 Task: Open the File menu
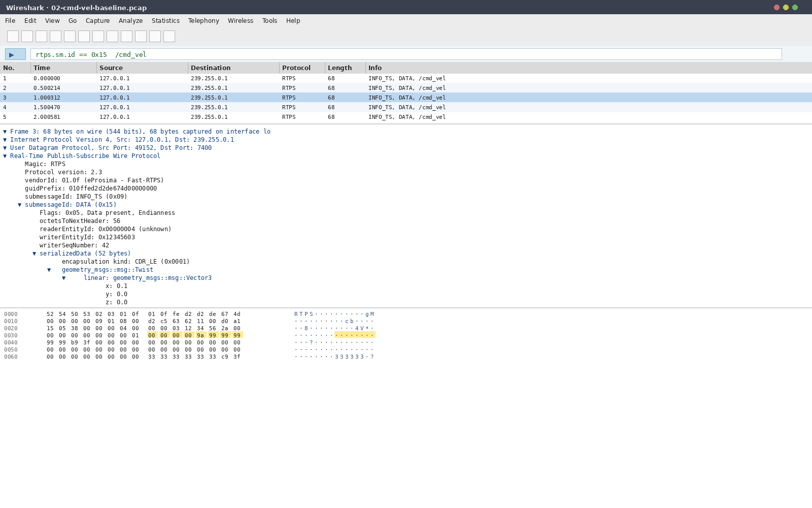tap(10, 21)
